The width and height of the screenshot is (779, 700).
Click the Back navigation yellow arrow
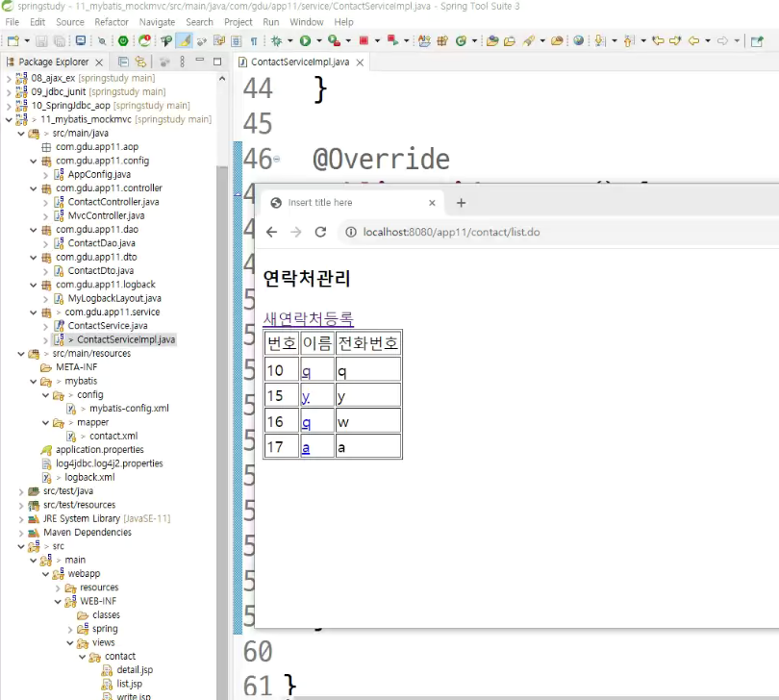[693, 40]
